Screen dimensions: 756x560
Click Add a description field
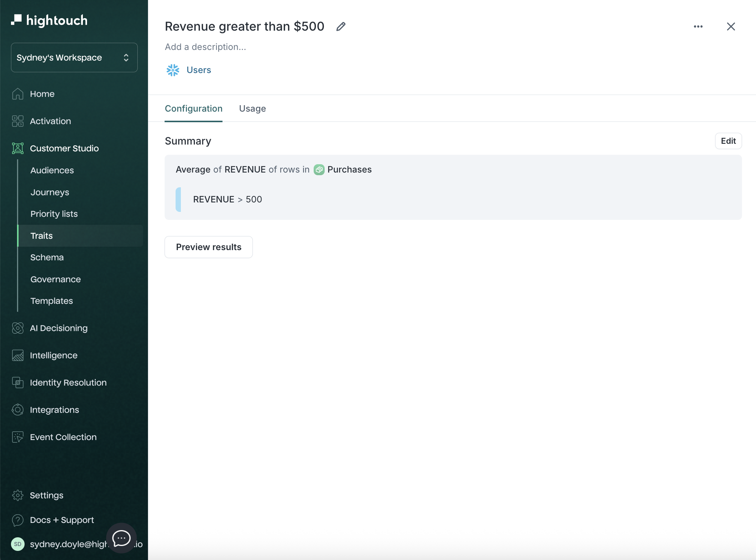[205, 47]
